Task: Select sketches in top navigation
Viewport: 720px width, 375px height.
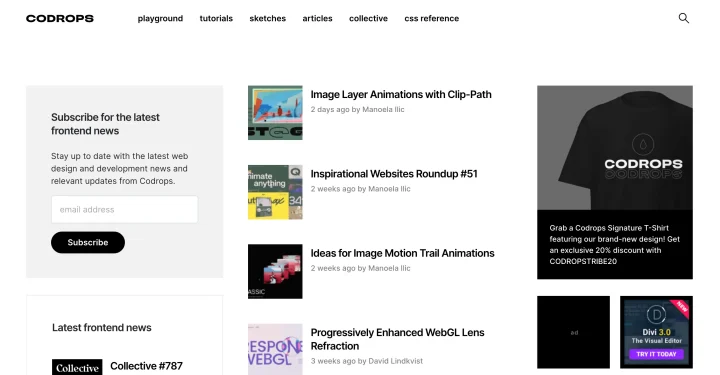Action: tap(268, 18)
